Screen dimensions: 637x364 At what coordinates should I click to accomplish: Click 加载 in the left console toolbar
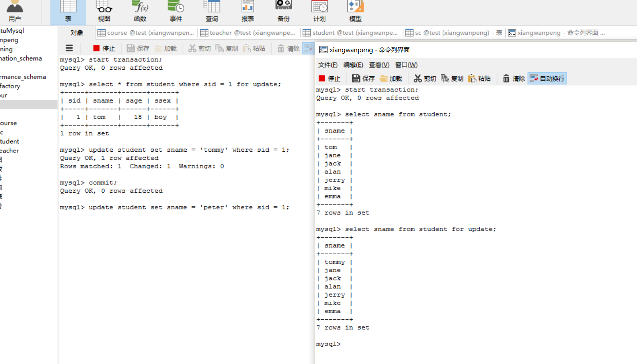tap(165, 48)
